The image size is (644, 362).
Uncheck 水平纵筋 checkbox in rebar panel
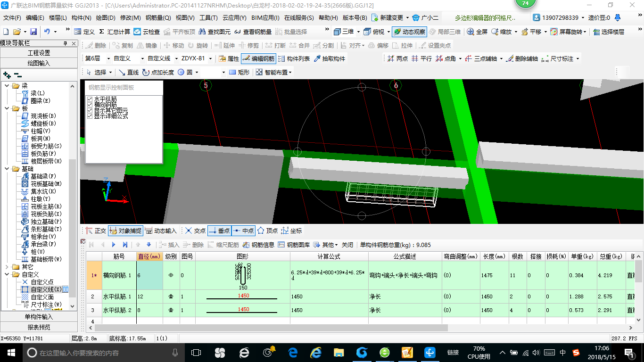(x=90, y=99)
